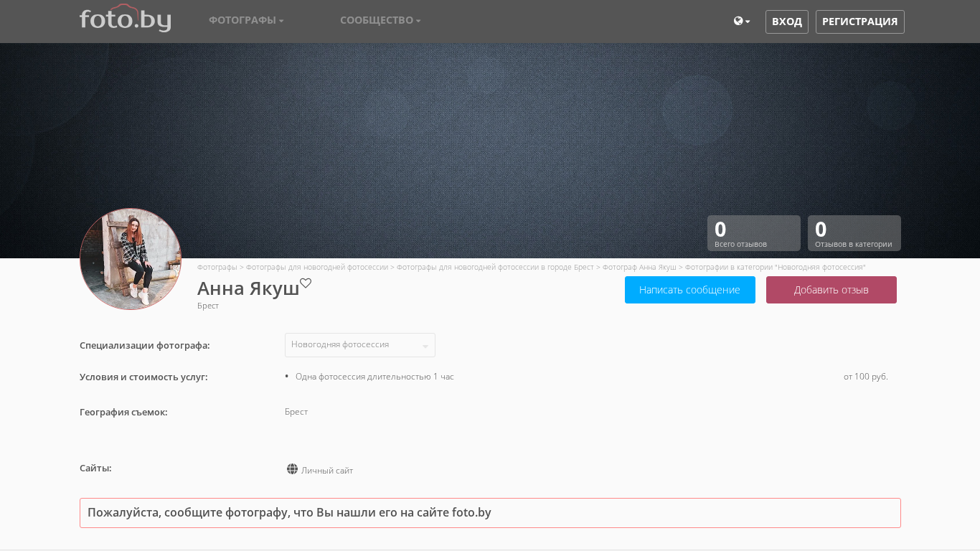The image size is (980, 551).
Task: Open Анна Якуш's round profile photo
Action: click(131, 259)
